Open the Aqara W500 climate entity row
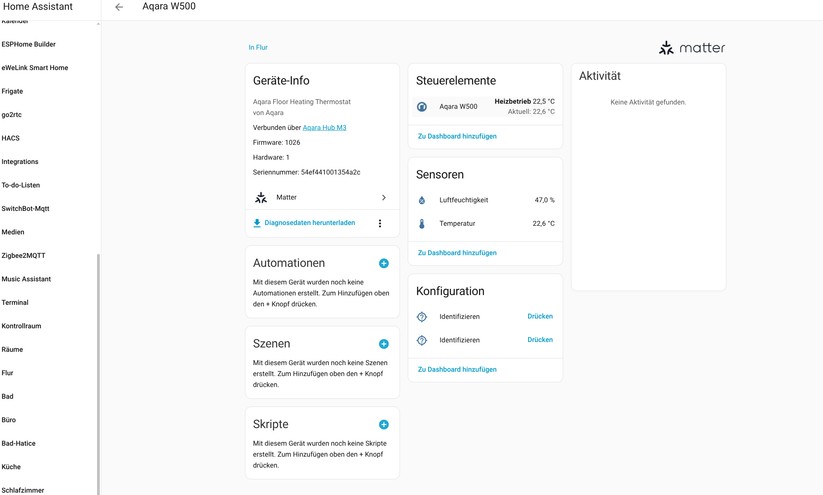Screen dimensions: 823x495 [x=485, y=107]
